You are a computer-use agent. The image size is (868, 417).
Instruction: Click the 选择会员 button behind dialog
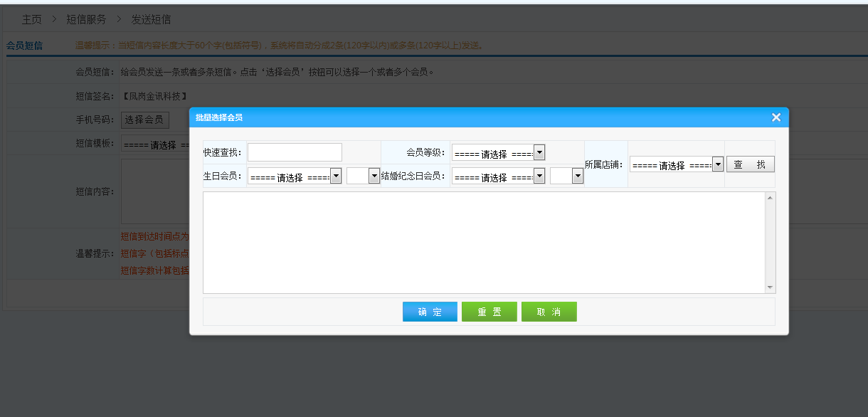pyautogui.click(x=145, y=120)
